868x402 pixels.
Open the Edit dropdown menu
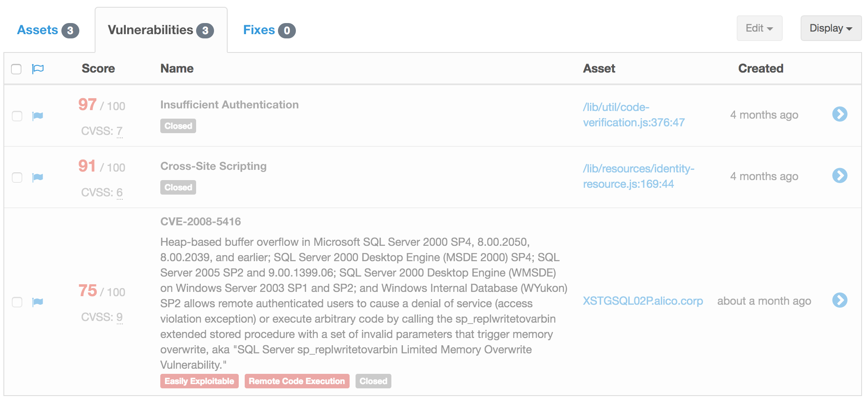click(x=759, y=28)
